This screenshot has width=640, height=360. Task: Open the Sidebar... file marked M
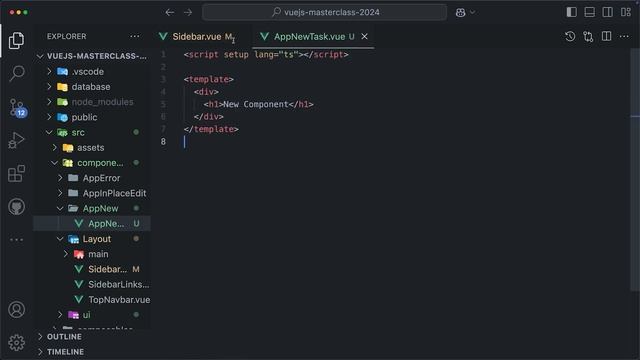pos(92,269)
